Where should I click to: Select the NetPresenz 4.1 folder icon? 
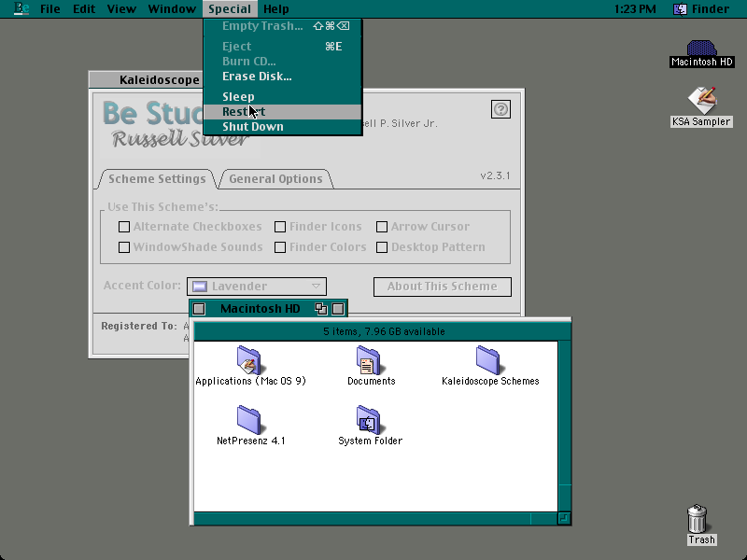tap(249, 419)
